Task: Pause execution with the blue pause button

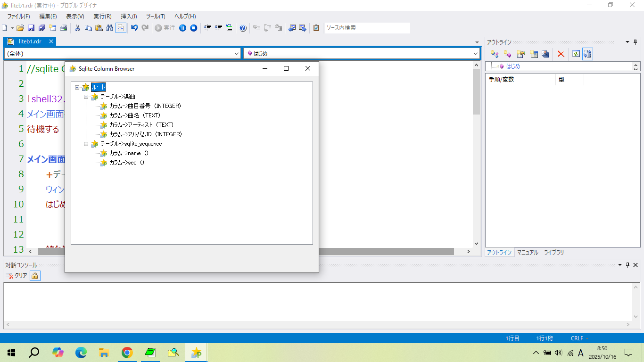Action: 182,28
